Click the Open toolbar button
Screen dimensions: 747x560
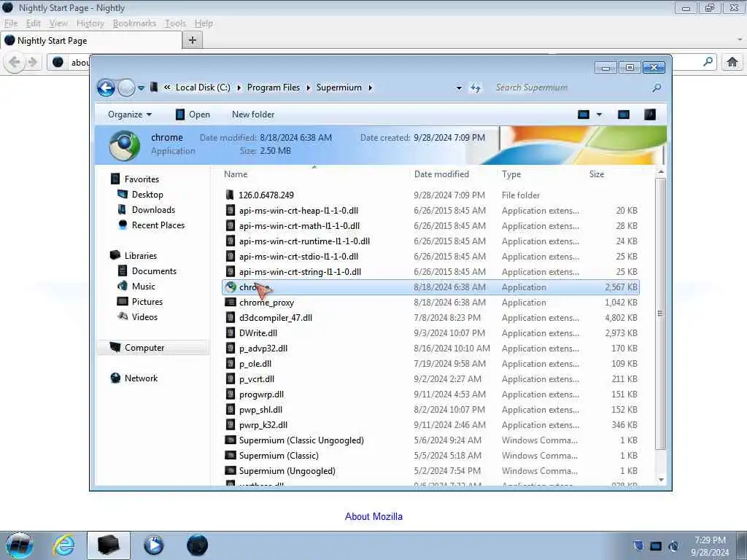193,114
